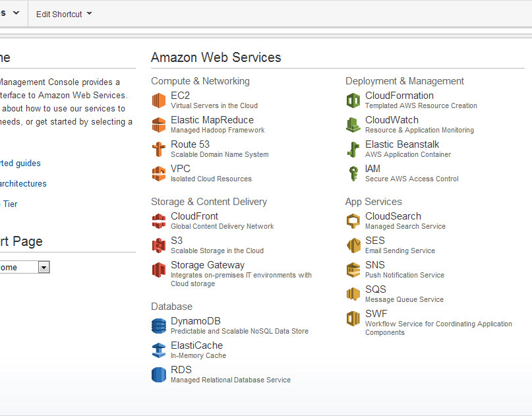Screen dimensions: 532x416
Task: Click the SQS queue icon
Action: 353,294
